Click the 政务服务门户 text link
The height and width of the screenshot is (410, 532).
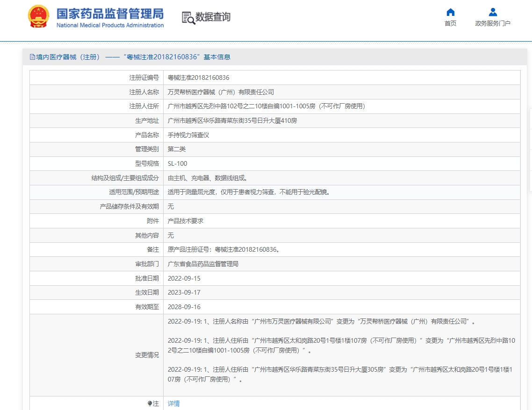[493, 23]
